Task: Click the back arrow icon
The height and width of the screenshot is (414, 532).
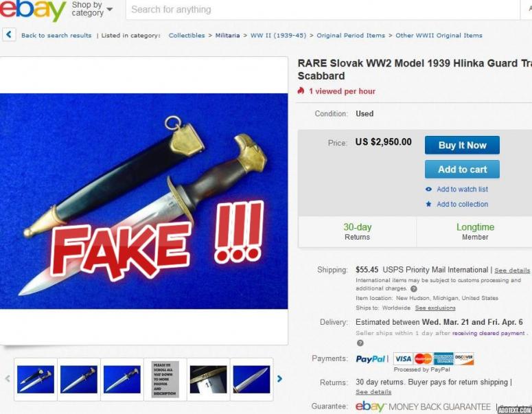Action: (x=9, y=34)
